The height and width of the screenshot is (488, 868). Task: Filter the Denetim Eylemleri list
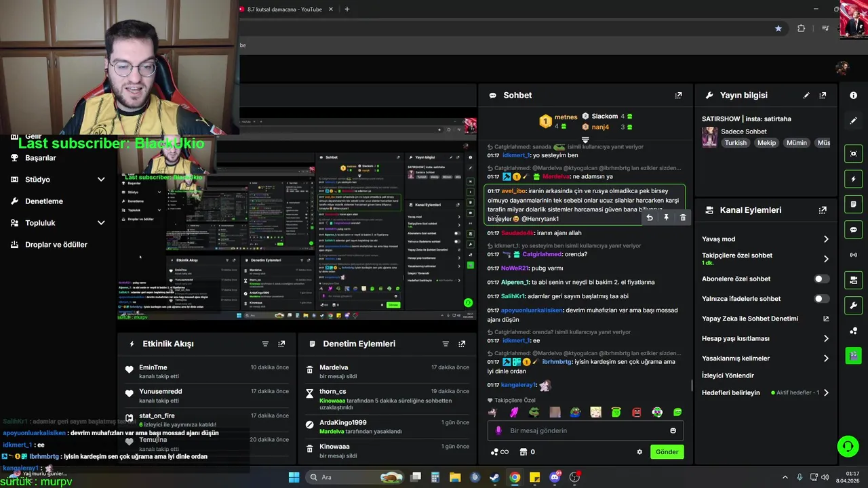[446, 344]
